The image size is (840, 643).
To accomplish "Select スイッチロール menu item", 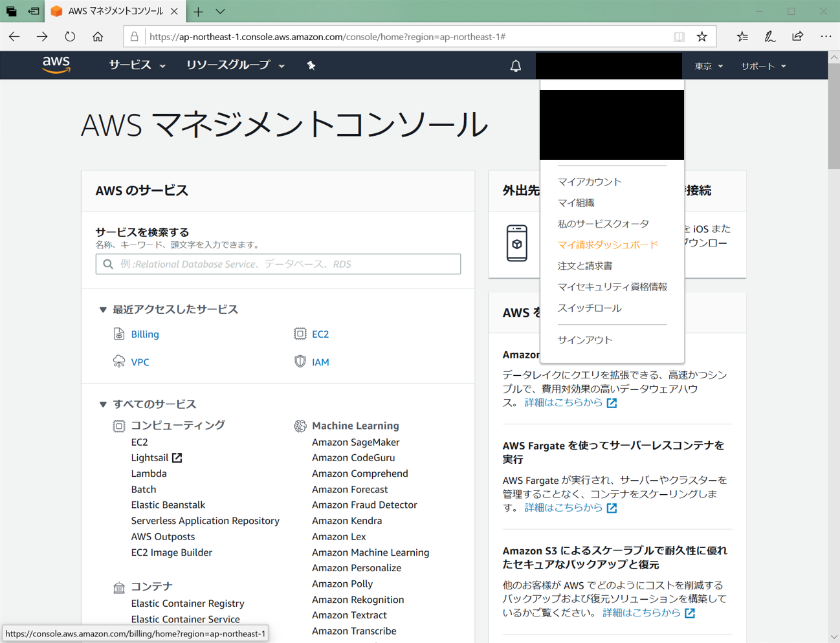I will click(590, 308).
